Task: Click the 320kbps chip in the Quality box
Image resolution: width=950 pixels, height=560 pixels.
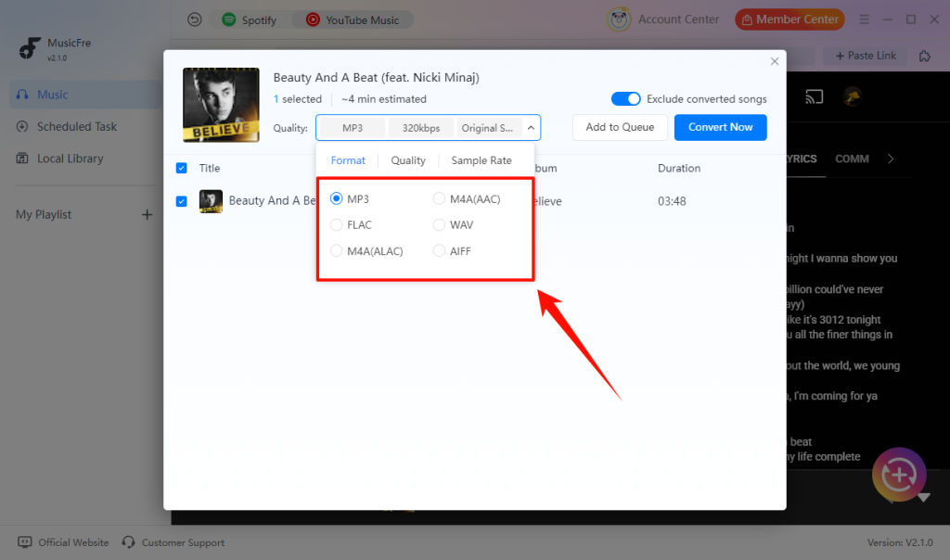Action: [421, 128]
